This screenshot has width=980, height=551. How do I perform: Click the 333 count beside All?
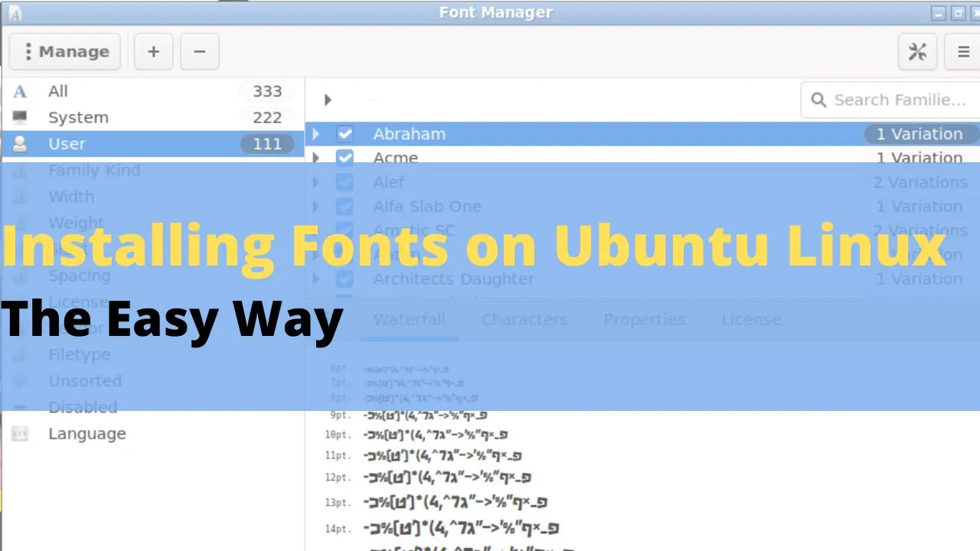point(267,91)
